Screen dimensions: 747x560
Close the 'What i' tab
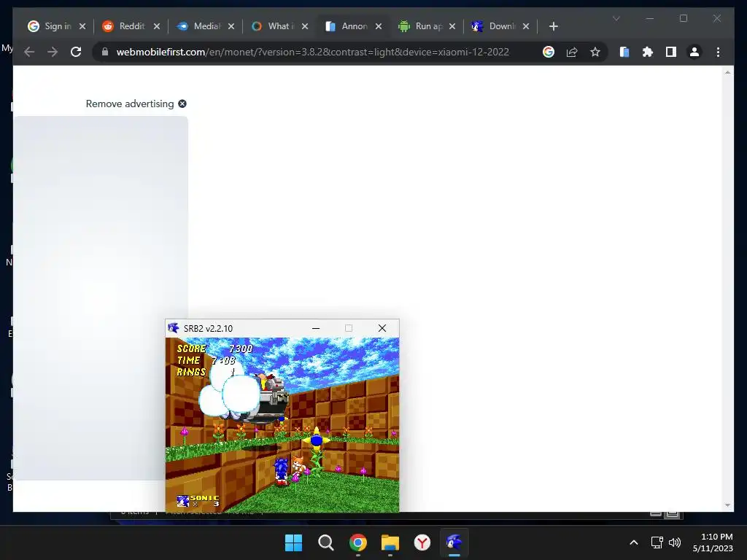pyautogui.click(x=305, y=26)
